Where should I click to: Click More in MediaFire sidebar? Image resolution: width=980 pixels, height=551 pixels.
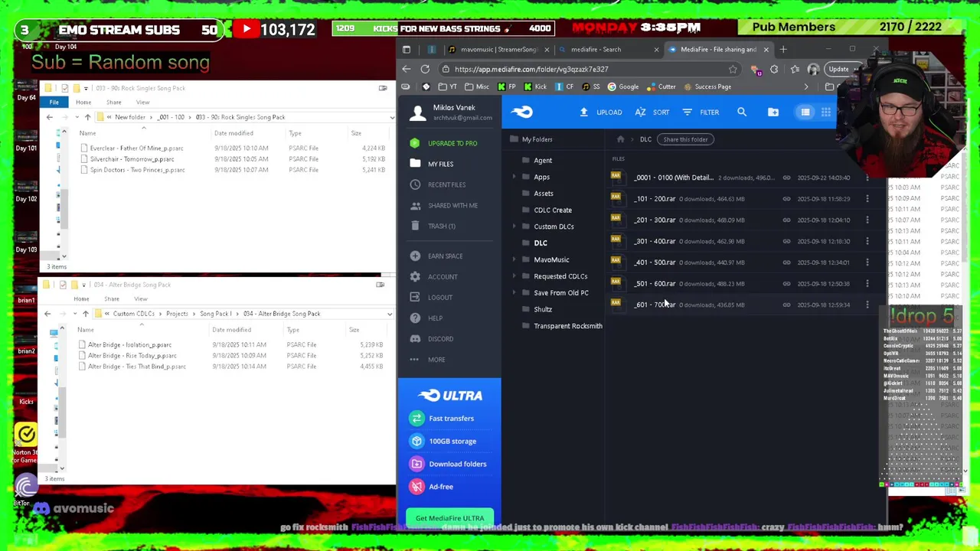point(428,360)
